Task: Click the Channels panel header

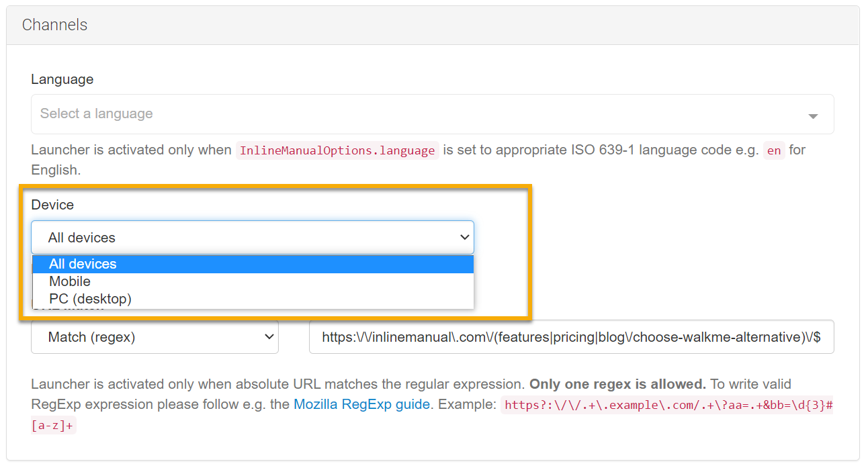Action: tap(55, 25)
